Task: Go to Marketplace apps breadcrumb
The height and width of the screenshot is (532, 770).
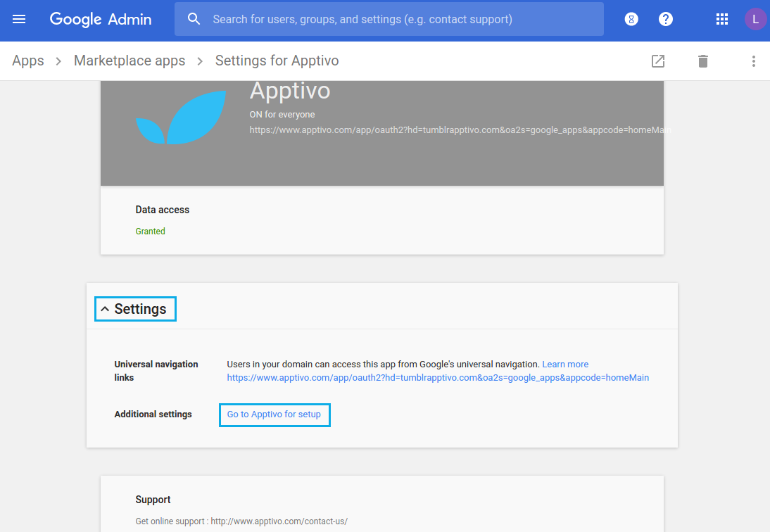Action: pos(130,61)
